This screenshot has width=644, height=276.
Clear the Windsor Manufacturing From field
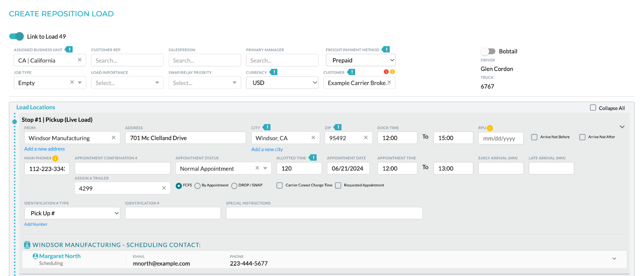tap(114, 138)
